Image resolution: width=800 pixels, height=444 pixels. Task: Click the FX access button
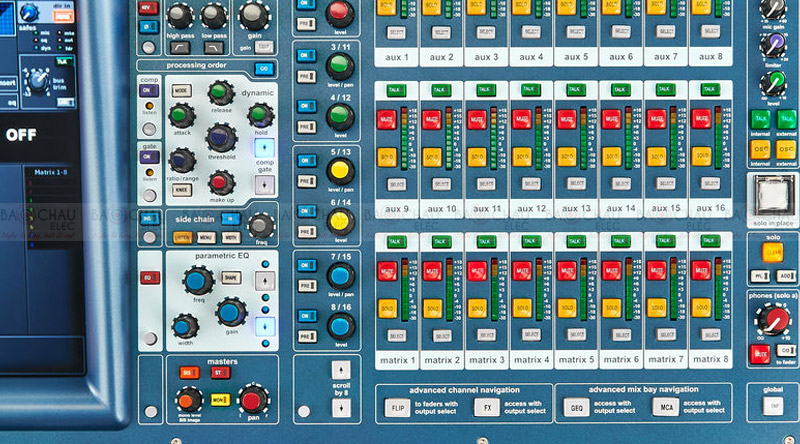pos(487,407)
